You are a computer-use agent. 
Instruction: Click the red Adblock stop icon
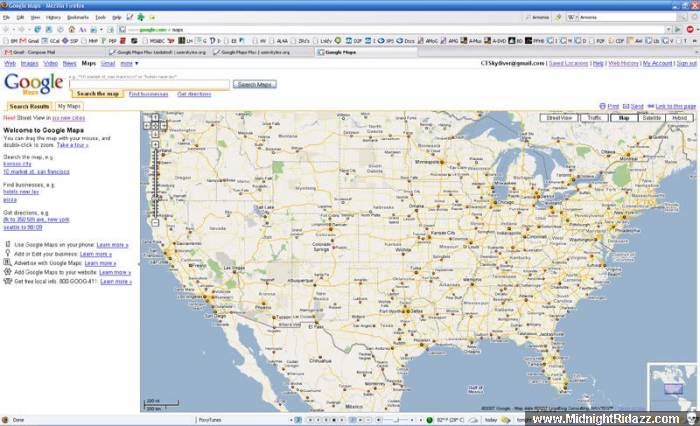click(690, 29)
